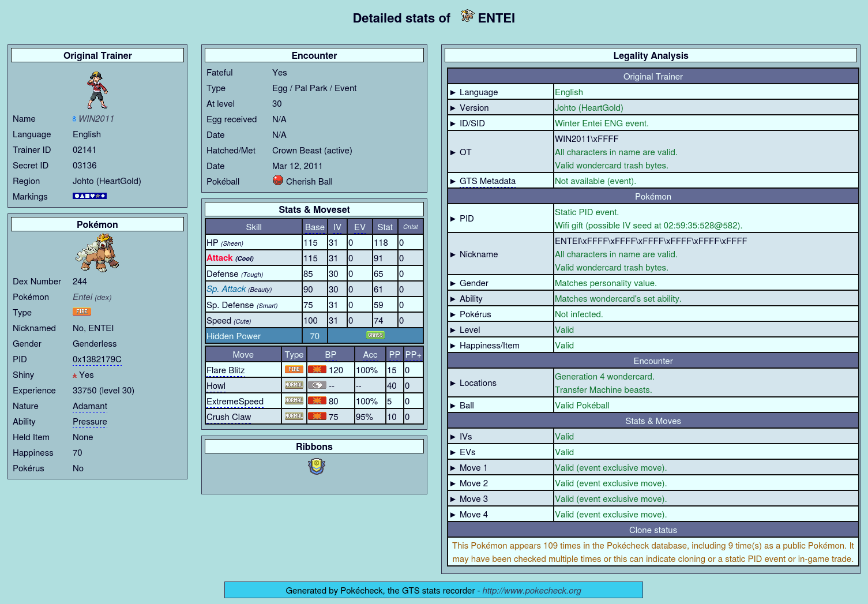868x604 pixels.
Task: Expand the Ball legality row
Action: pyautogui.click(x=453, y=406)
